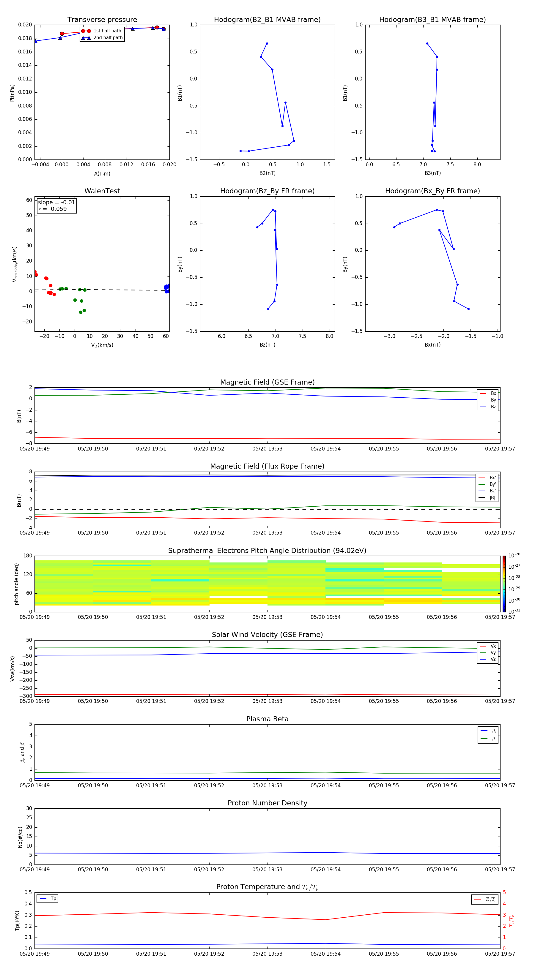The height and width of the screenshot is (980, 535).
Task: Click the pitch angle colorbar
Action: (x=504, y=584)
